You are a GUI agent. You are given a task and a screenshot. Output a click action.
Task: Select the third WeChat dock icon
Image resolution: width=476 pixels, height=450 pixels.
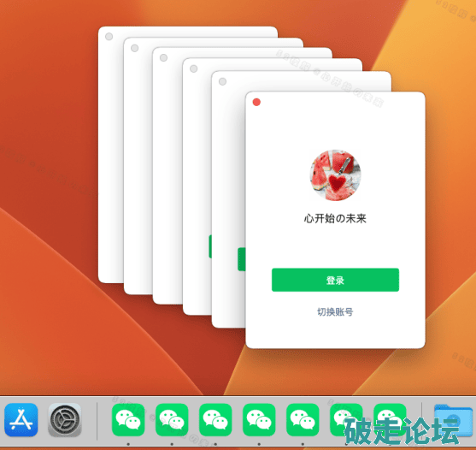[x=215, y=419]
